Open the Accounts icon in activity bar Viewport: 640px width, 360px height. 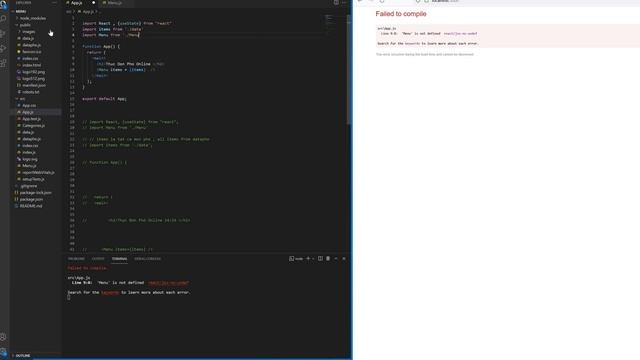coord(4,337)
